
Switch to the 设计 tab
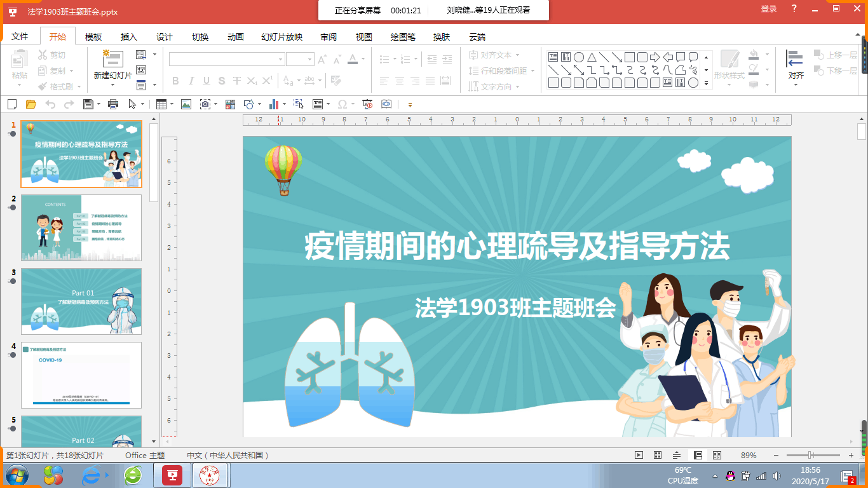tap(165, 37)
